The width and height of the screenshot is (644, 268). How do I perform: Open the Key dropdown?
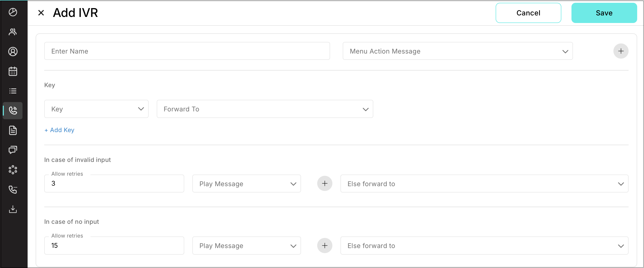coord(96,109)
